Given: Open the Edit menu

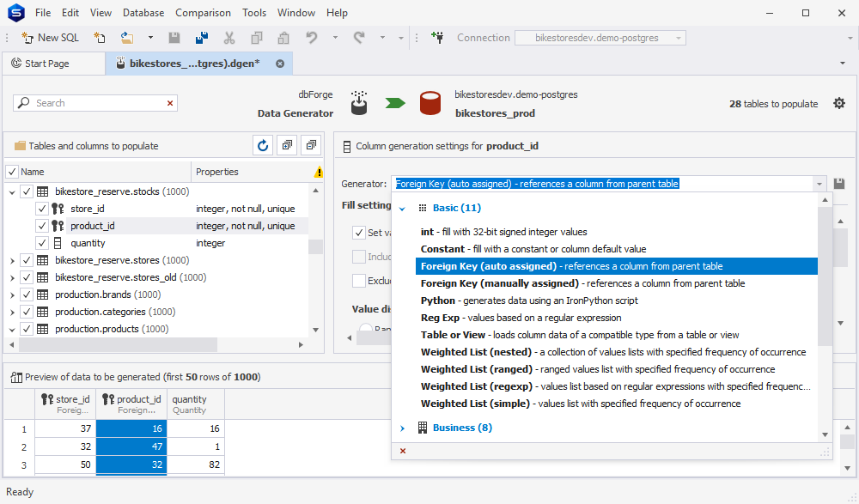Looking at the screenshot, I should coord(70,13).
